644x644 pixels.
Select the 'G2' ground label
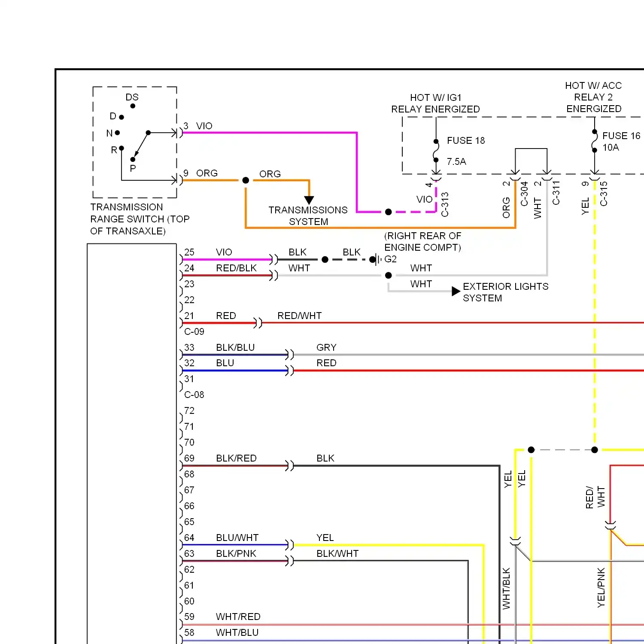(390, 259)
